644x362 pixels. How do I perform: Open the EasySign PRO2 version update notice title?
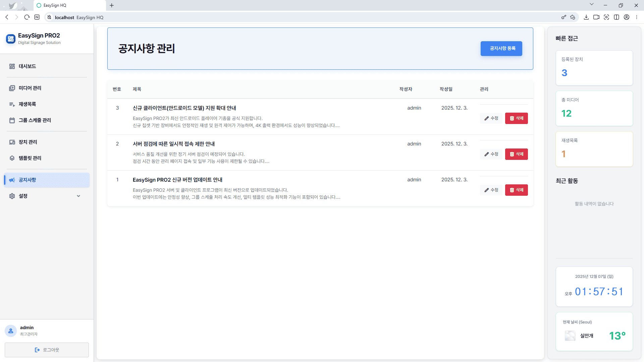point(177,180)
